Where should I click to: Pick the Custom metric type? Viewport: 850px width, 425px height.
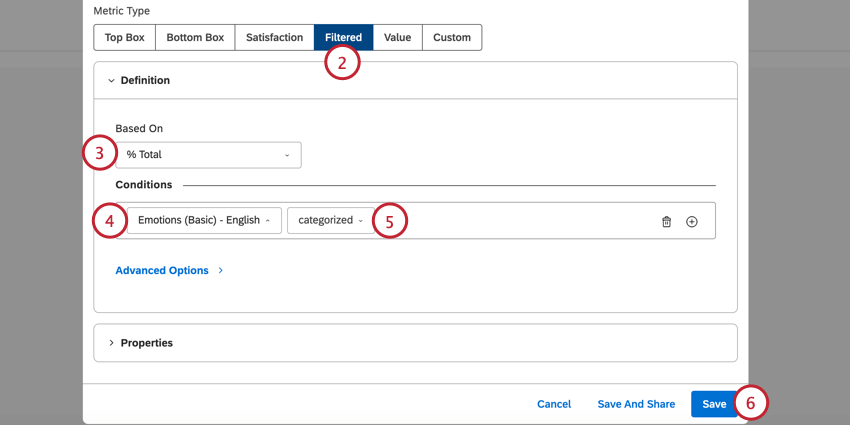(x=452, y=38)
